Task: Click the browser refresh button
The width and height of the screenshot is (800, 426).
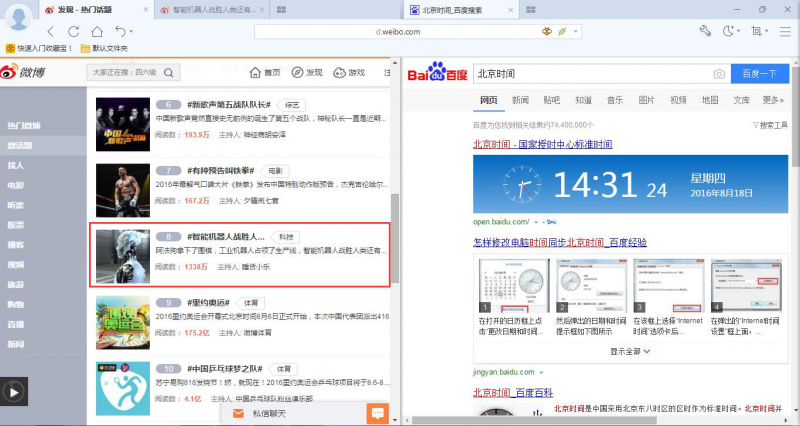Action: pyautogui.click(x=73, y=31)
